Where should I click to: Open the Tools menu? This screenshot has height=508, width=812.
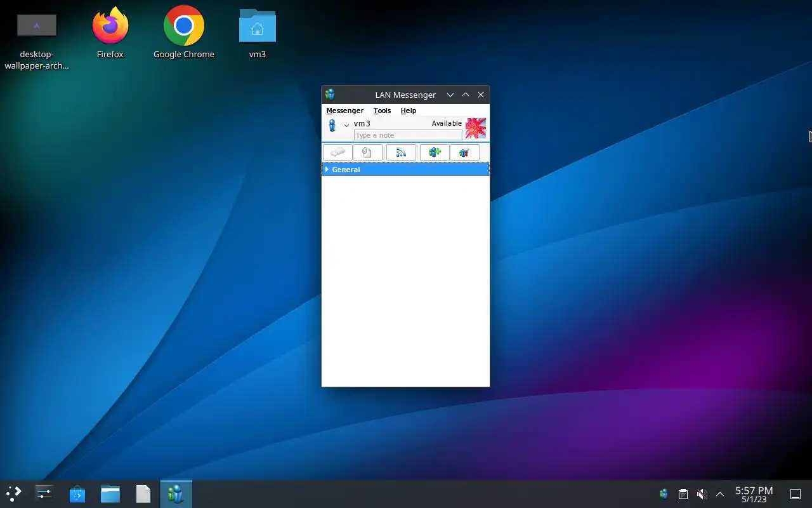click(x=382, y=110)
